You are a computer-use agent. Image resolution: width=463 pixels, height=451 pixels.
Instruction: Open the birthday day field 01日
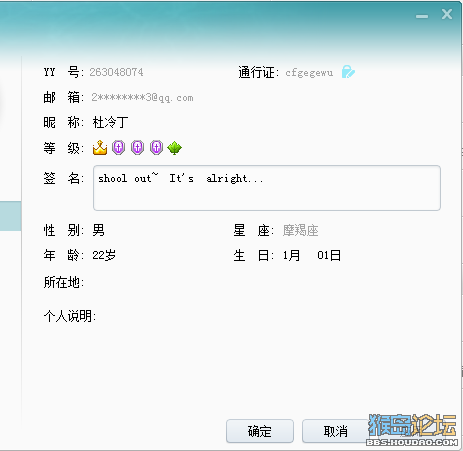[x=329, y=256]
